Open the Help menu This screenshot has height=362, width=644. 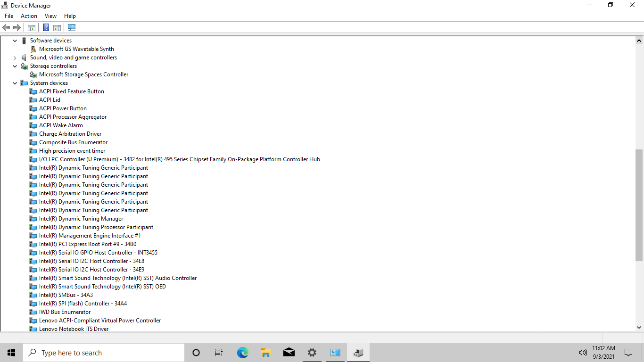pyautogui.click(x=70, y=16)
